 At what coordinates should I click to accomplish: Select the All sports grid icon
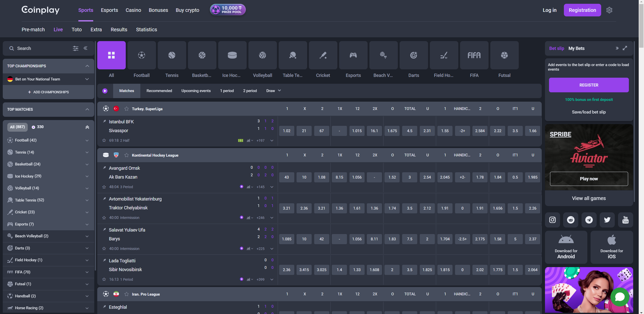tap(111, 55)
